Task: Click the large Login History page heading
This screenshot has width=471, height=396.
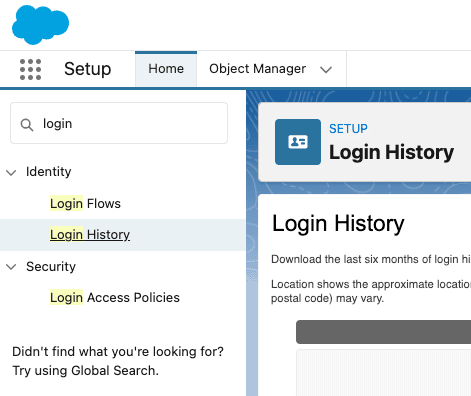Action: pyautogui.click(x=338, y=223)
